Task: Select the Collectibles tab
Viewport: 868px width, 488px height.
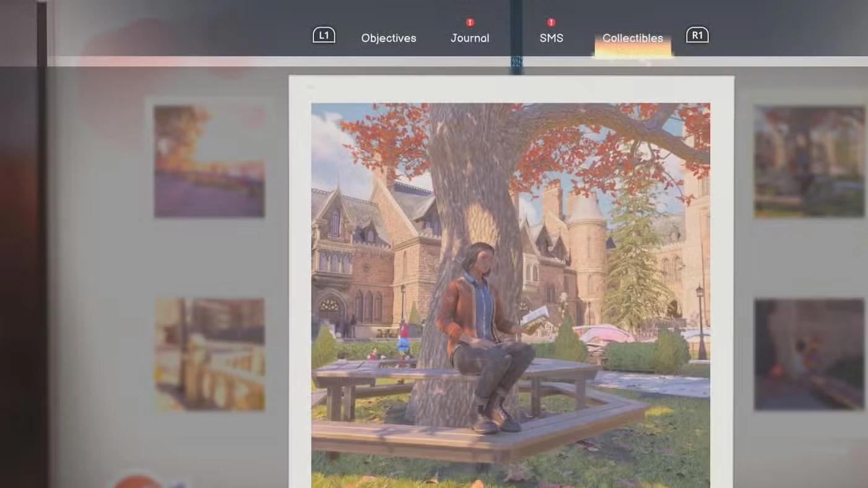Action: click(633, 38)
